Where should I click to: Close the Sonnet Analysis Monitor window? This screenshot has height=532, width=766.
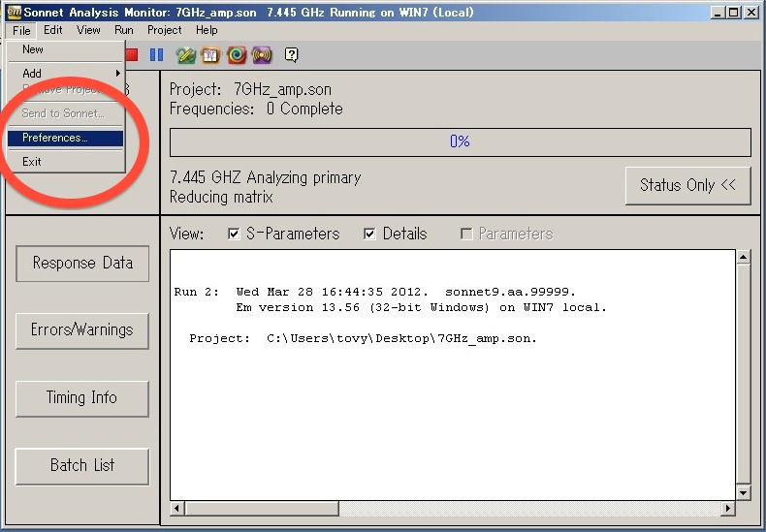coord(751,13)
